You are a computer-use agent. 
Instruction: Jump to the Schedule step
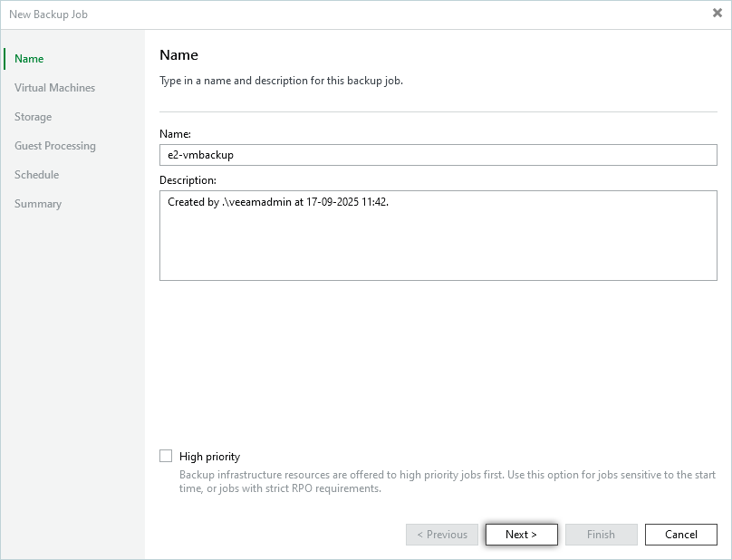36,175
